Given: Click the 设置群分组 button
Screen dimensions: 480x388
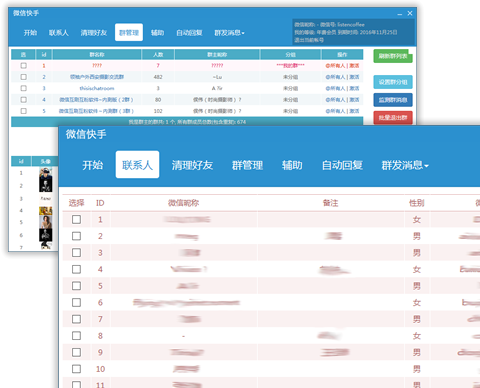Looking at the screenshot, I should click(x=393, y=82).
